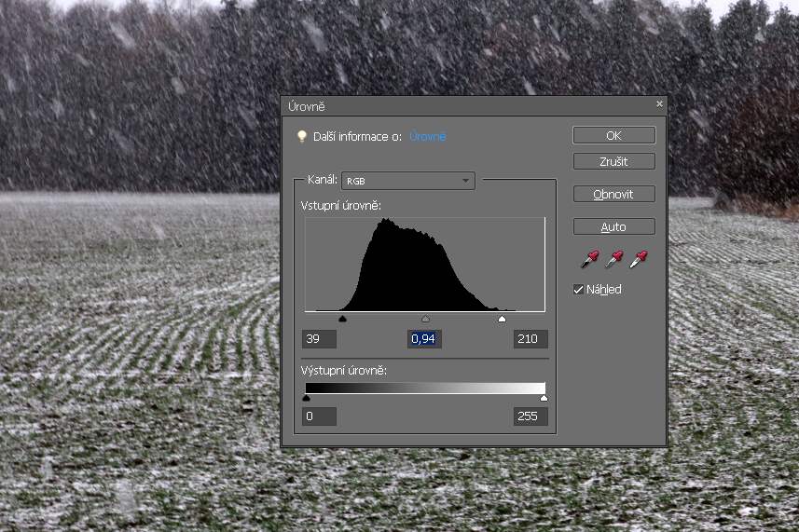799x532 pixels.
Task: Click the black input levels slider handle
Action: [342, 319]
